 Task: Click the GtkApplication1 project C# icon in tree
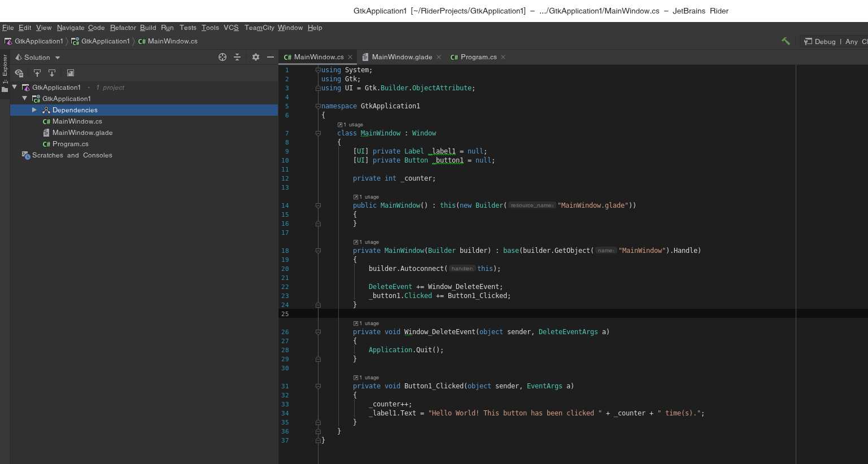click(36, 99)
